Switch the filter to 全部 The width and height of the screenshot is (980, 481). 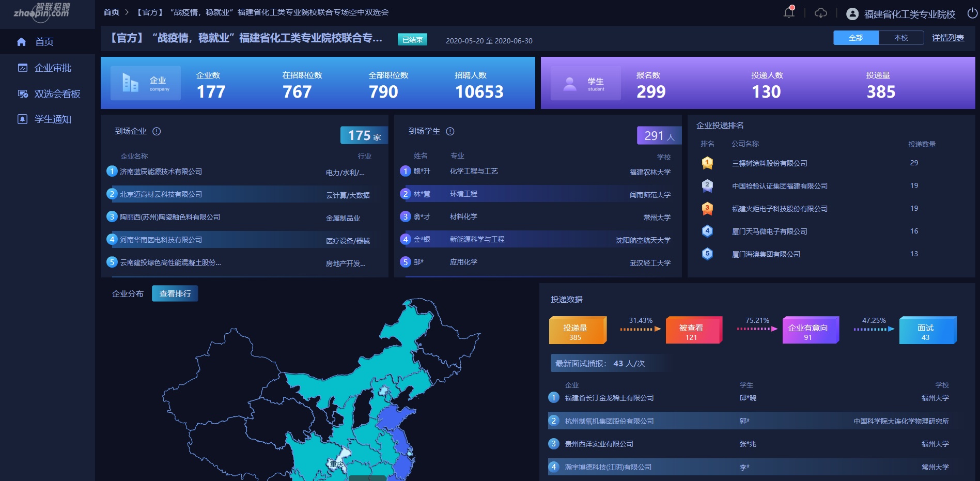click(855, 38)
